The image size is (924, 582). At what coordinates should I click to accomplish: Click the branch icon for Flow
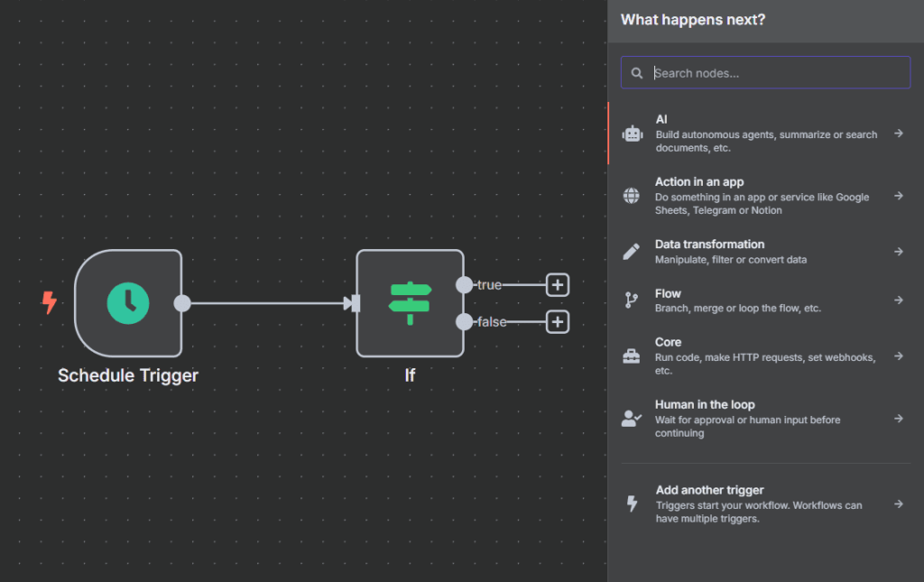point(631,300)
